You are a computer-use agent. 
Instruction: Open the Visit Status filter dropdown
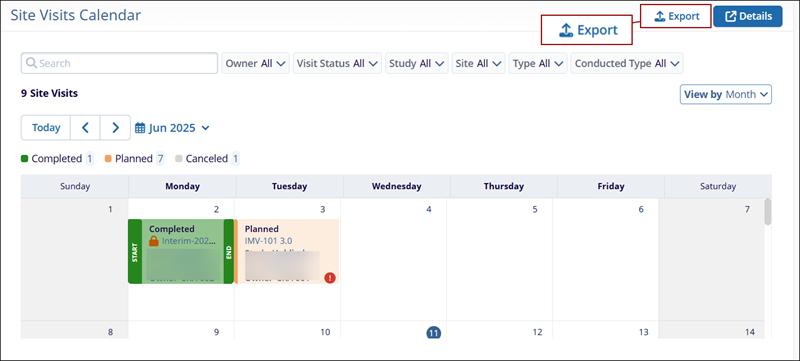point(337,63)
